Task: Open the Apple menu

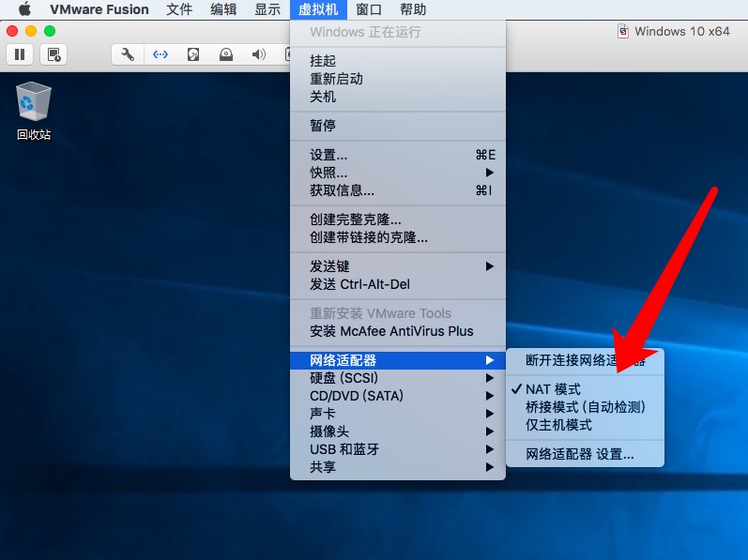Action: 24,9
